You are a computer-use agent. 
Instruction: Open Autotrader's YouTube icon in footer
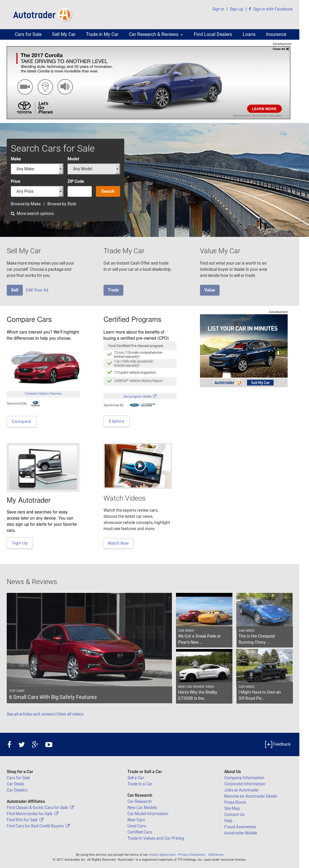click(49, 744)
